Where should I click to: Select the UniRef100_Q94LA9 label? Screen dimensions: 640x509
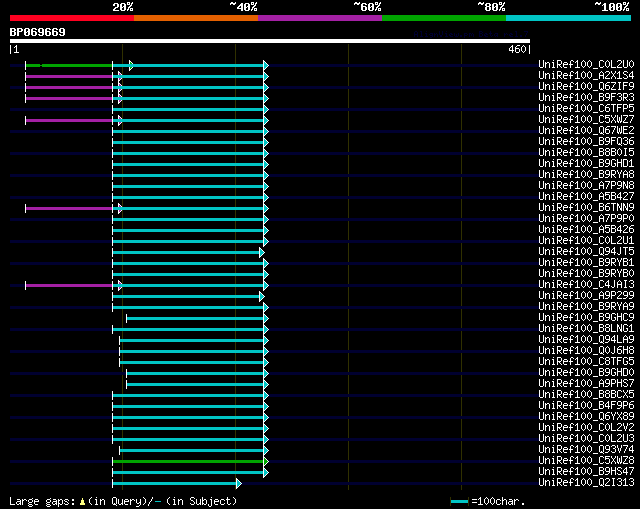point(586,340)
